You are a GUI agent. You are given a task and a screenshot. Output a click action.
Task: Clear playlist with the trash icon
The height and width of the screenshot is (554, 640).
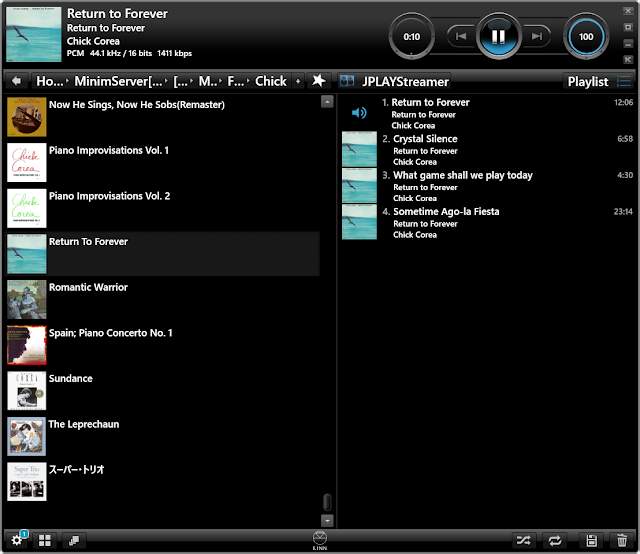pyautogui.click(x=622, y=541)
